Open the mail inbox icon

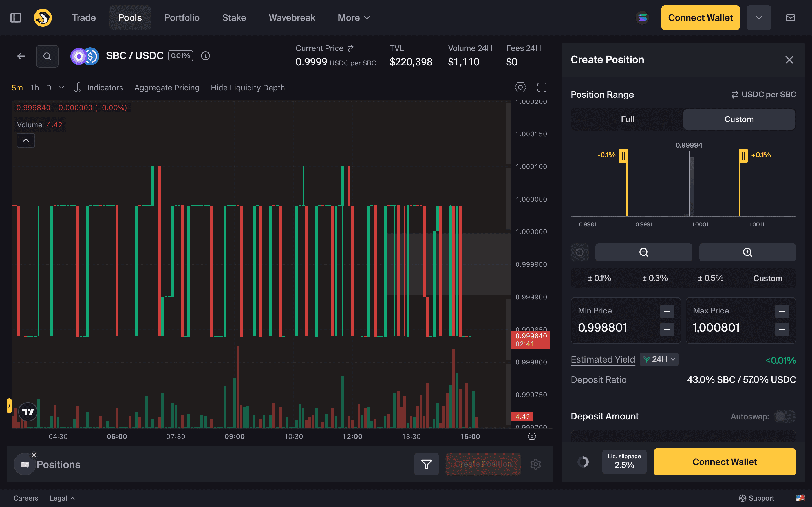pyautogui.click(x=790, y=18)
